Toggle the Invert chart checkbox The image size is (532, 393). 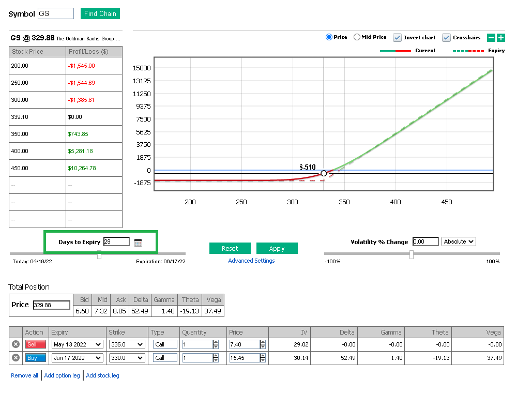tap(397, 38)
